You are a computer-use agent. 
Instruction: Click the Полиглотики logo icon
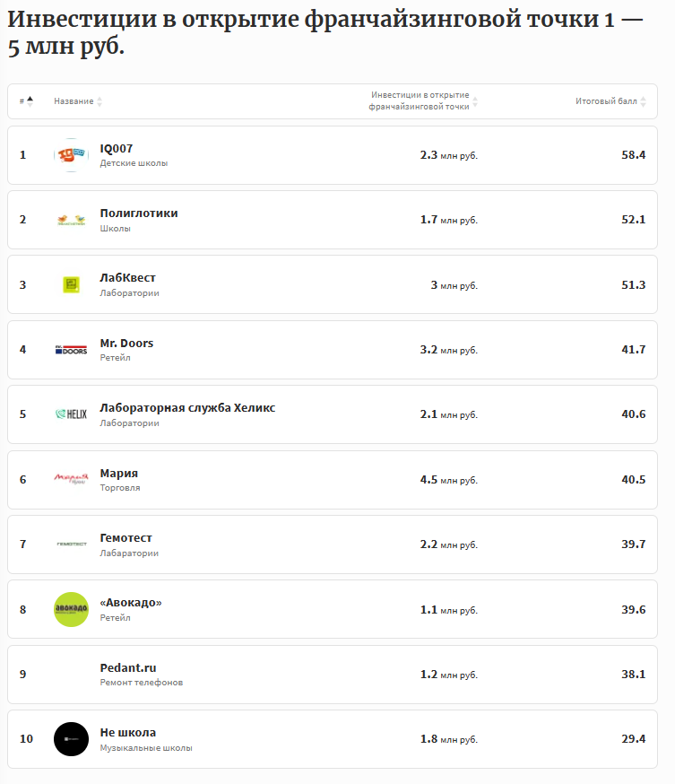(71, 220)
